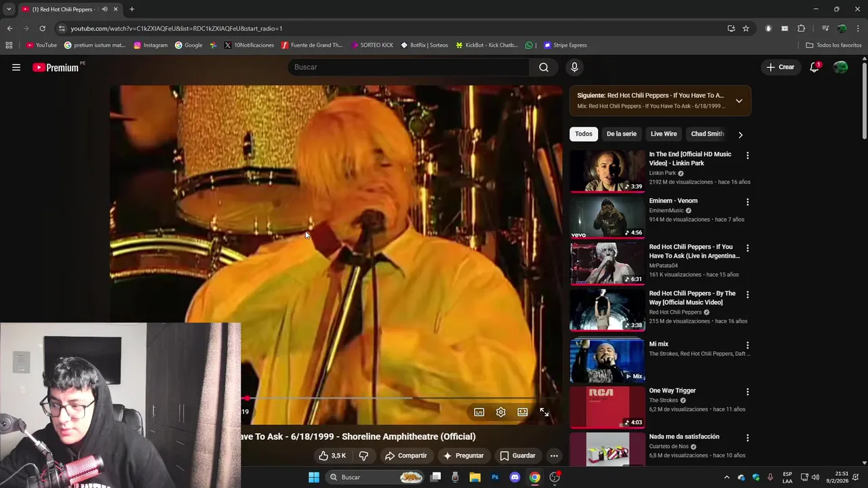Image resolution: width=868 pixels, height=488 pixels.
Task: Open options for If You Have To Ask Argentina video
Action: point(747,248)
